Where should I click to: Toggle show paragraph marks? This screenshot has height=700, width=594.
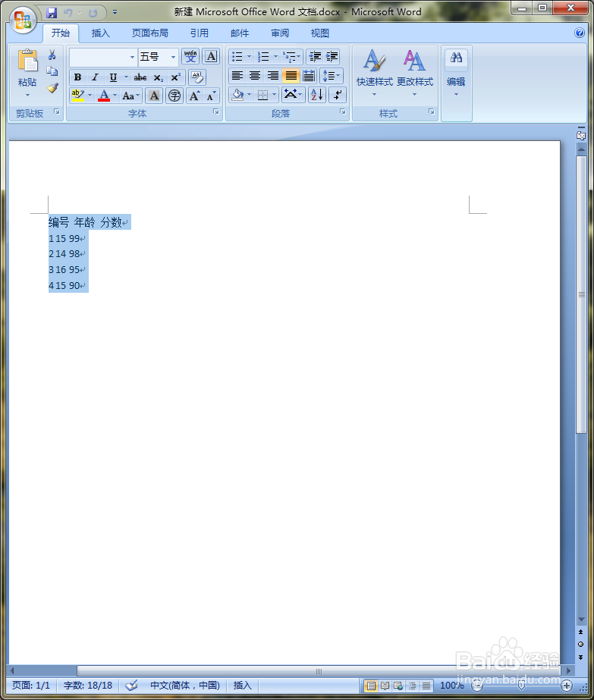[x=338, y=95]
